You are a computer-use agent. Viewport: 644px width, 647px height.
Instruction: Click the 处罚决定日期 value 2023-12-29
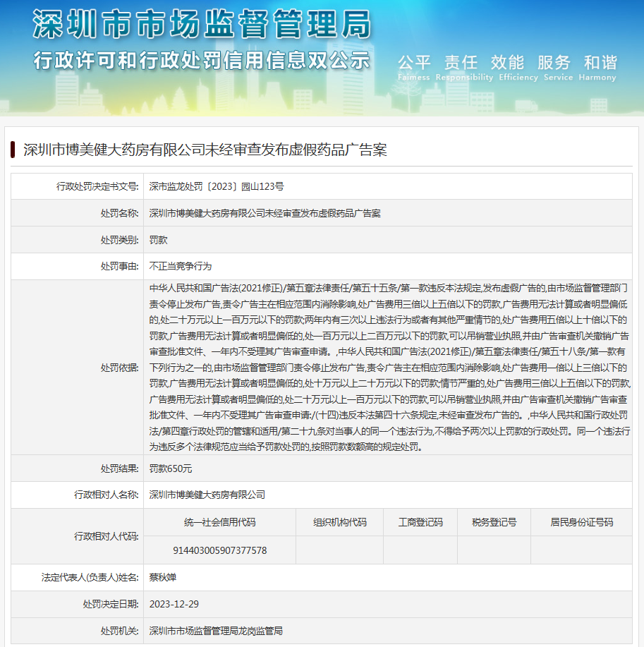[174, 604]
